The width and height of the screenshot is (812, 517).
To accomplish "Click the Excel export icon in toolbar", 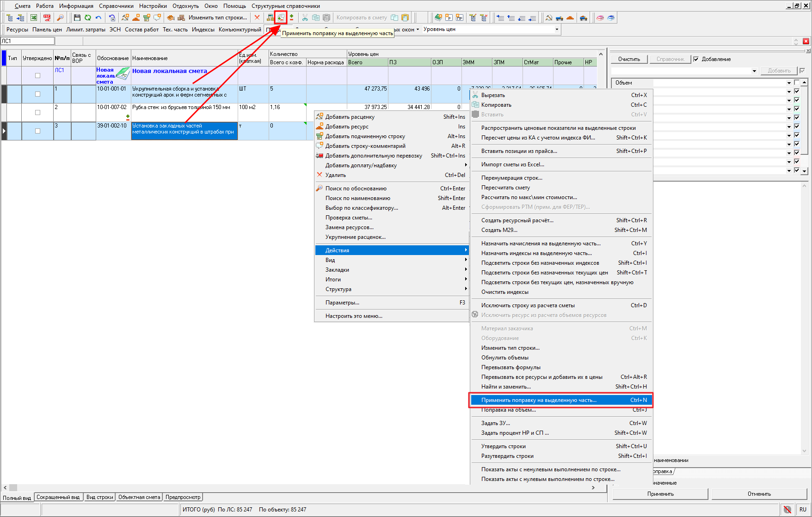I will [x=34, y=18].
